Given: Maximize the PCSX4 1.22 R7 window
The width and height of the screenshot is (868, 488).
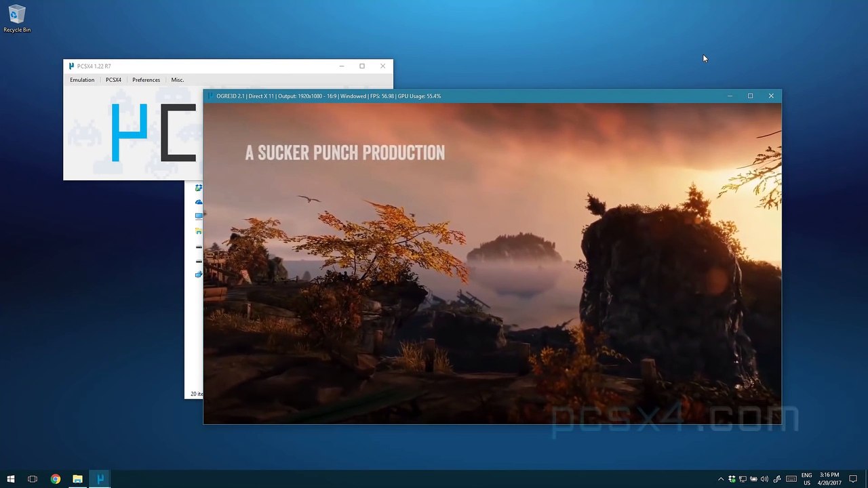Looking at the screenshot, I should tap(362, 66).
